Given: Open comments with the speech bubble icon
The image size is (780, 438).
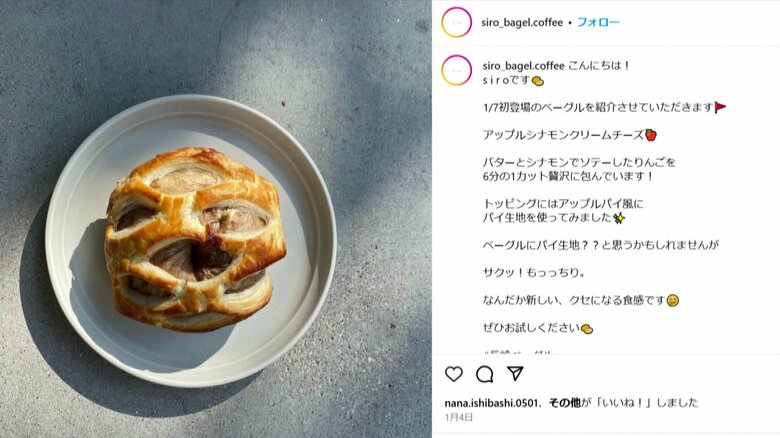Looking at the screenshot, I should click(x=485, y=374).
